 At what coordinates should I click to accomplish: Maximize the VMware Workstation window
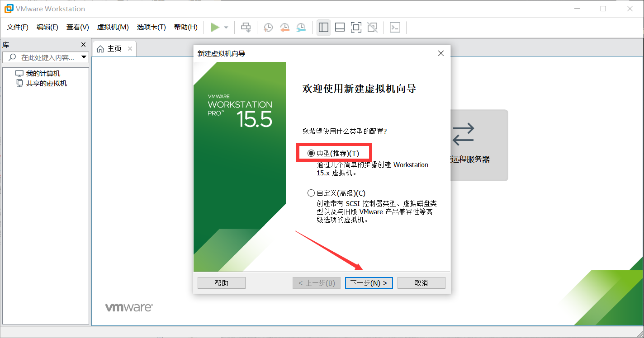[x=603, y=9]
